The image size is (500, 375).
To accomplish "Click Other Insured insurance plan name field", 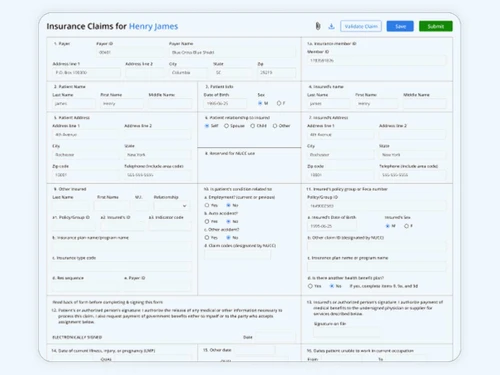I will pos(122,247).
